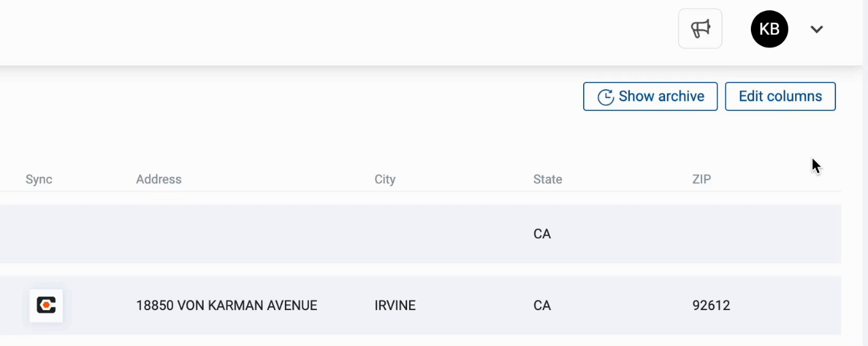Open the Edit columns dialog

(780, 96)
